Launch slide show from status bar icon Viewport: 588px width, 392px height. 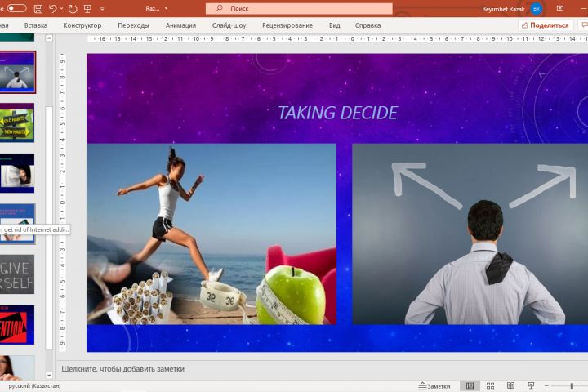coord(531,385)
